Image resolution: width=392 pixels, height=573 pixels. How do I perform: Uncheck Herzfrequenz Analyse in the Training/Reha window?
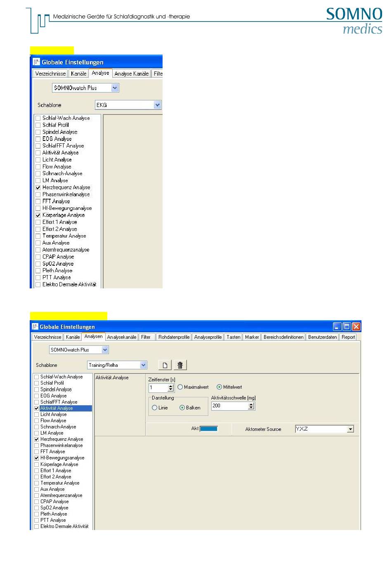36,440
